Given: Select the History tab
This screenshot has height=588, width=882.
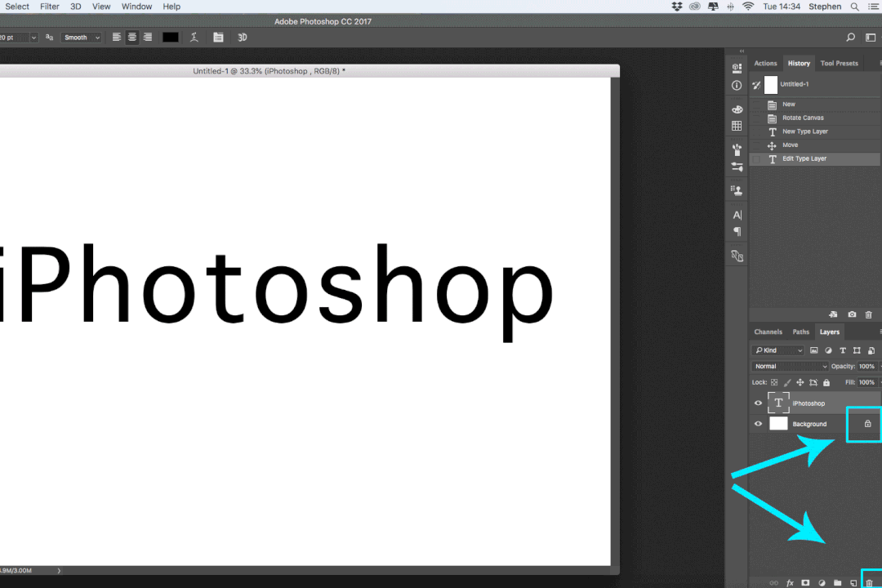Looking at the screenshot, I should click(799, 63).
